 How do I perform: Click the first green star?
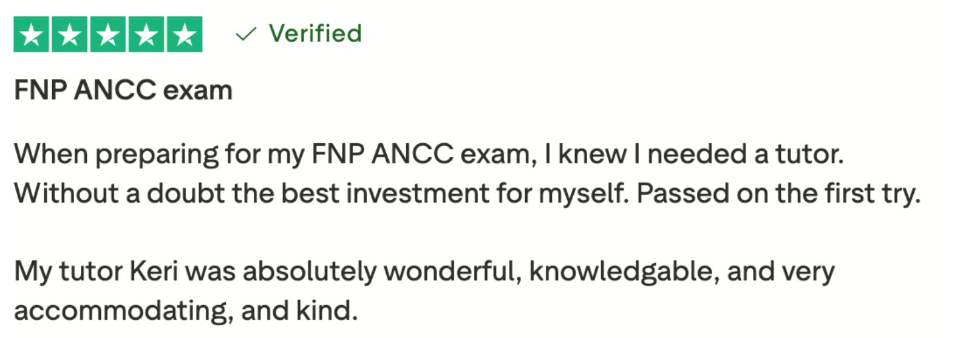click(x=32, y=35)
